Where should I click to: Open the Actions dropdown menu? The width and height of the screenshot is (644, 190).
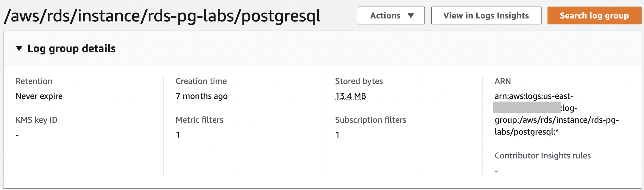[x=391, y=15]
